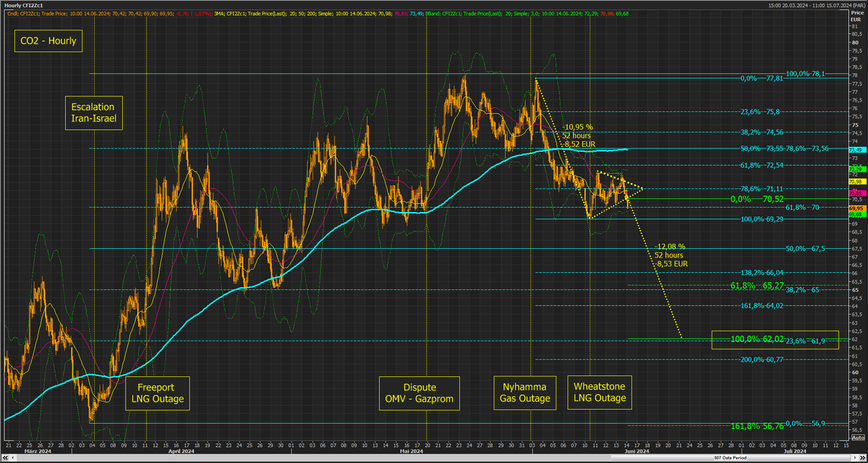Click the Escalation Iran-Israel text annotation
Screen dimensions: 868x463
(x=93, y=113)
